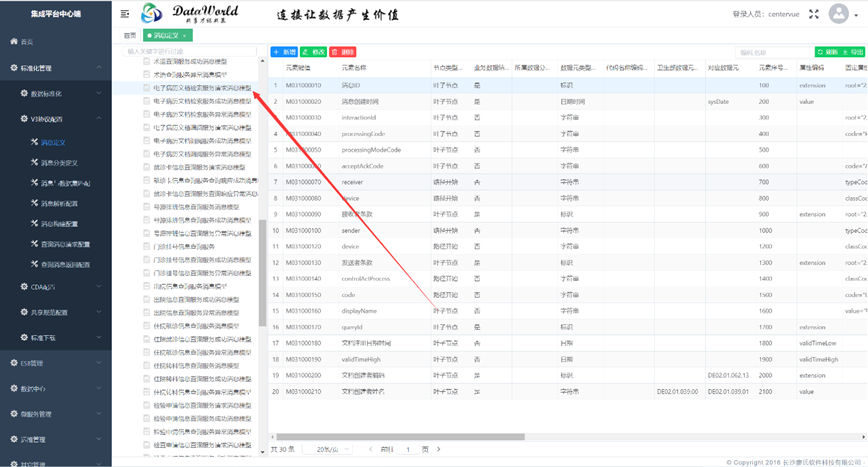Click the green 修改 edit button

tap(313, 52)
